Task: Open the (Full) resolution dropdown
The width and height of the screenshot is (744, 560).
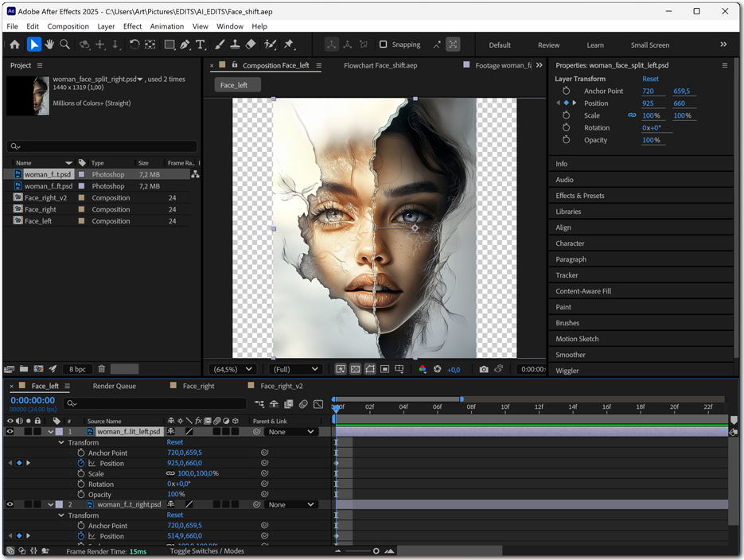Action: [296, 369]
